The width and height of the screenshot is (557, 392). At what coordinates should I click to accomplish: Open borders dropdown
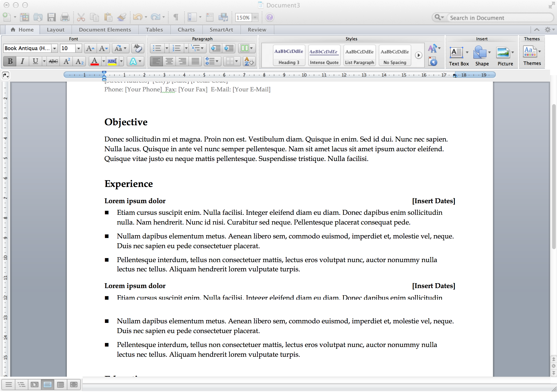(231, 61)
